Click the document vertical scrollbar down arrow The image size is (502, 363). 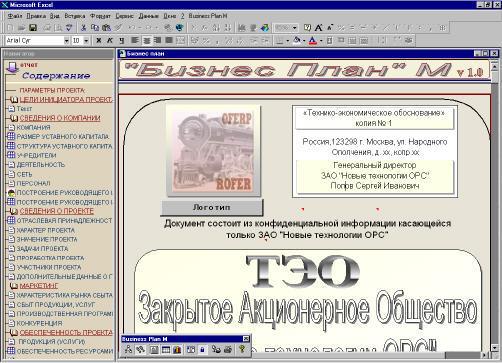click(x=495, y=348)
